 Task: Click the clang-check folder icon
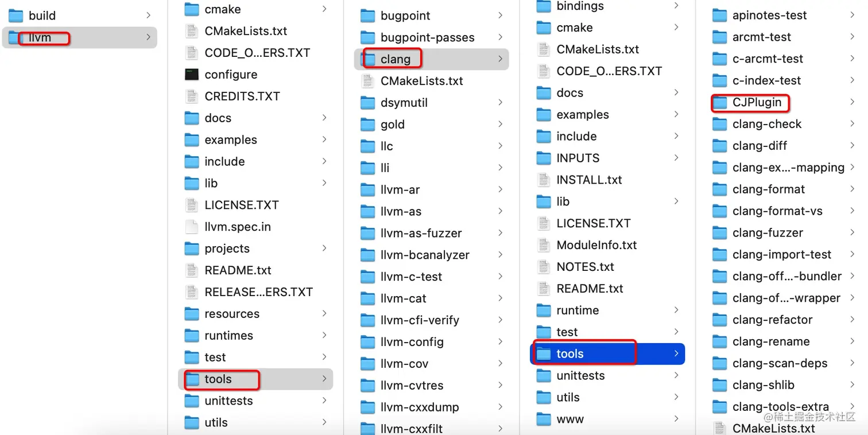pos(719,124)
